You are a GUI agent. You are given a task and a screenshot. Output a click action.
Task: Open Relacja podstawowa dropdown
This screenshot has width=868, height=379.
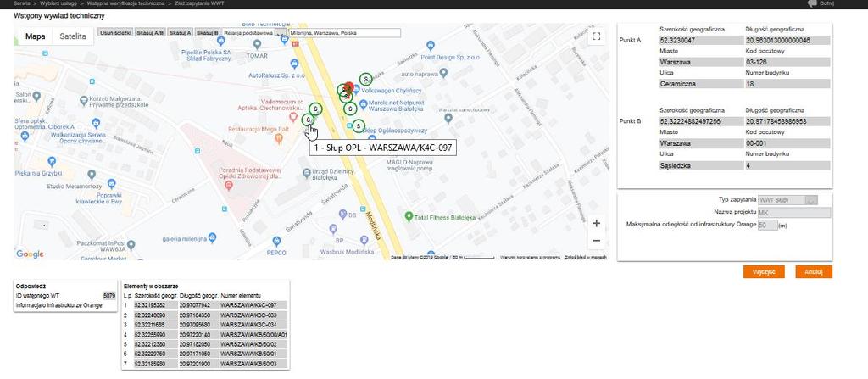click(x=254, y=33)
